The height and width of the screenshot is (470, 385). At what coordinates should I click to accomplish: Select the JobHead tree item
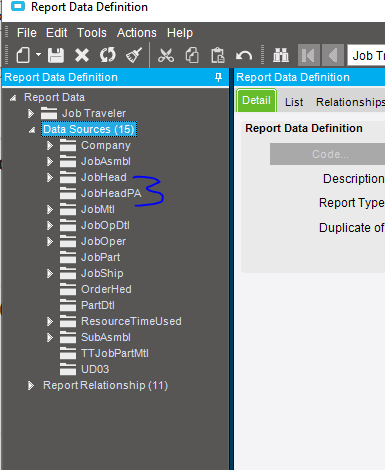tap(104, 177)
